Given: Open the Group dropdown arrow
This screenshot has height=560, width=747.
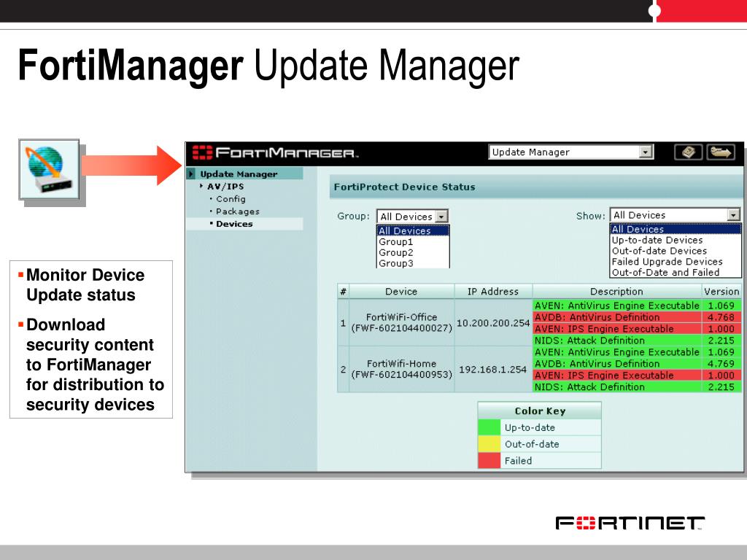Looking at the screenshot, I should point(441,217).
